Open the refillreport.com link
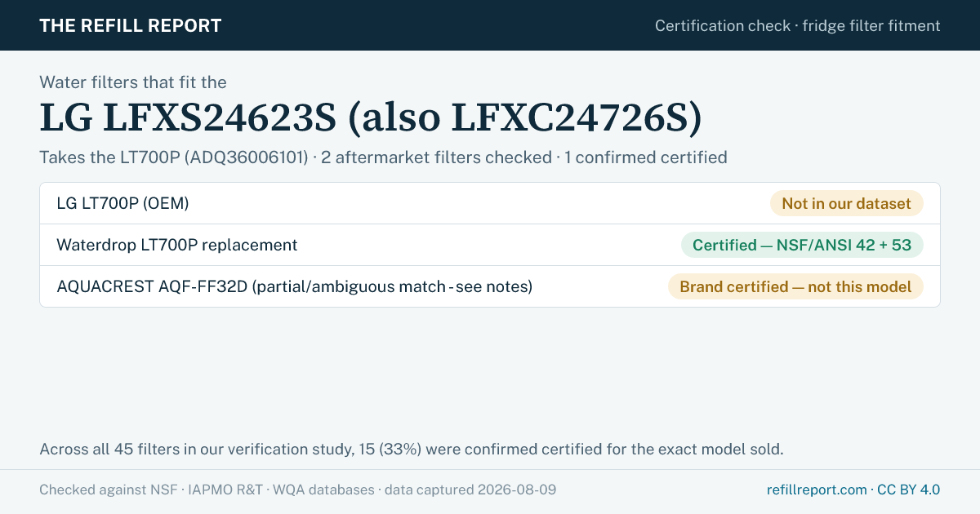 [817, 490]
